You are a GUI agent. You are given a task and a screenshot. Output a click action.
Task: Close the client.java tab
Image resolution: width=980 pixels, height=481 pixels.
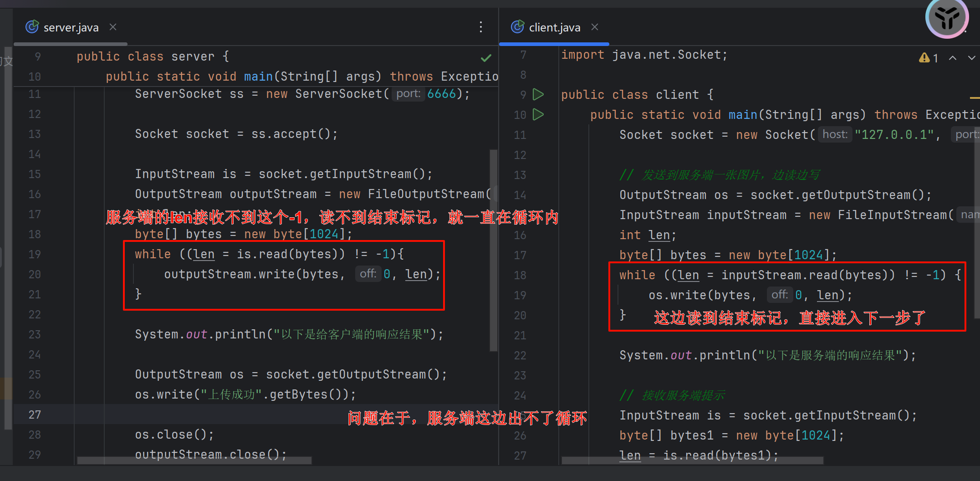click(595, 27)
